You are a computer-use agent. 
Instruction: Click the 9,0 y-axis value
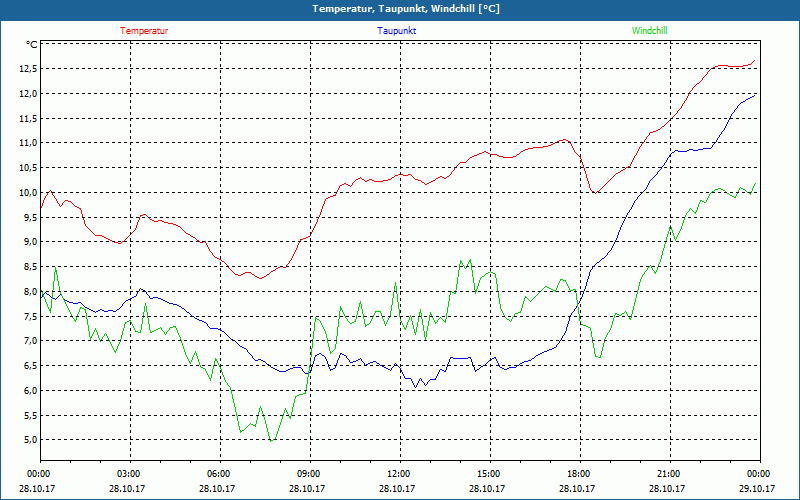tap(30, 242)
